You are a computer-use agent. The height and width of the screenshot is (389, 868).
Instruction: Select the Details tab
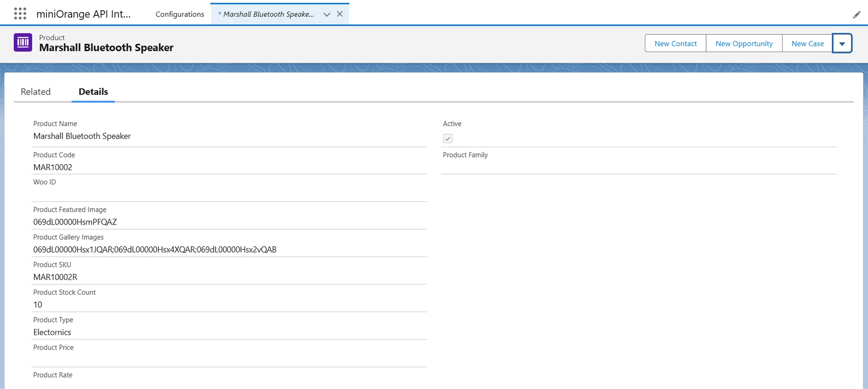[93, 92]
